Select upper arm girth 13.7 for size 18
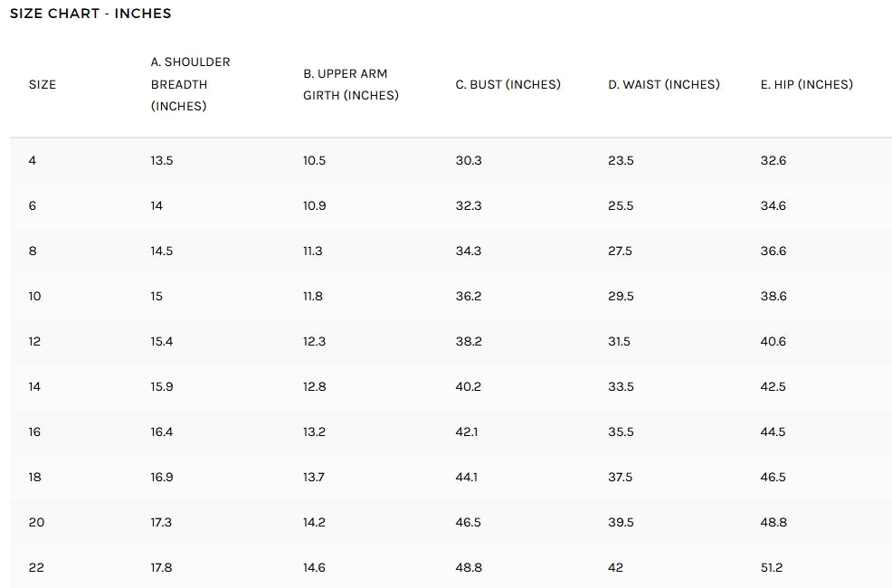The image size is (892, 588). click(x=314, y=477)
